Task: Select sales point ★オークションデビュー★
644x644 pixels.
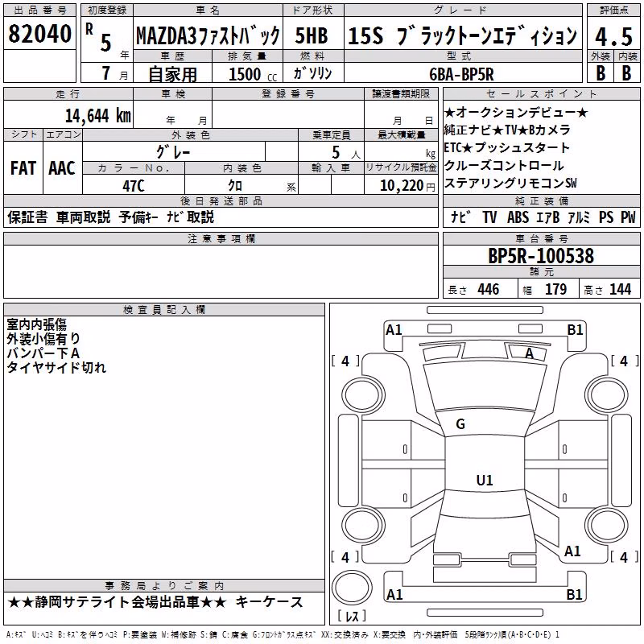Action: 516,113
